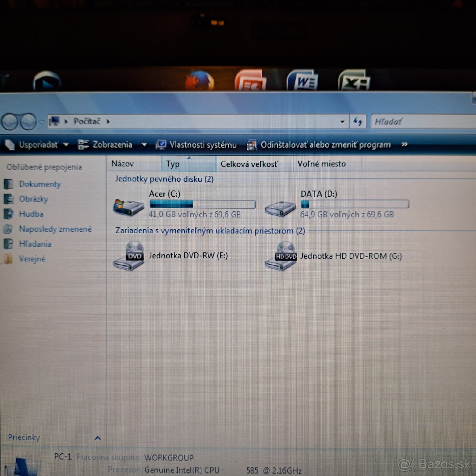Open the Dokumenty favorite link
Image resolution: width=476 pixels, height=476 pixels.
[40, 184]
